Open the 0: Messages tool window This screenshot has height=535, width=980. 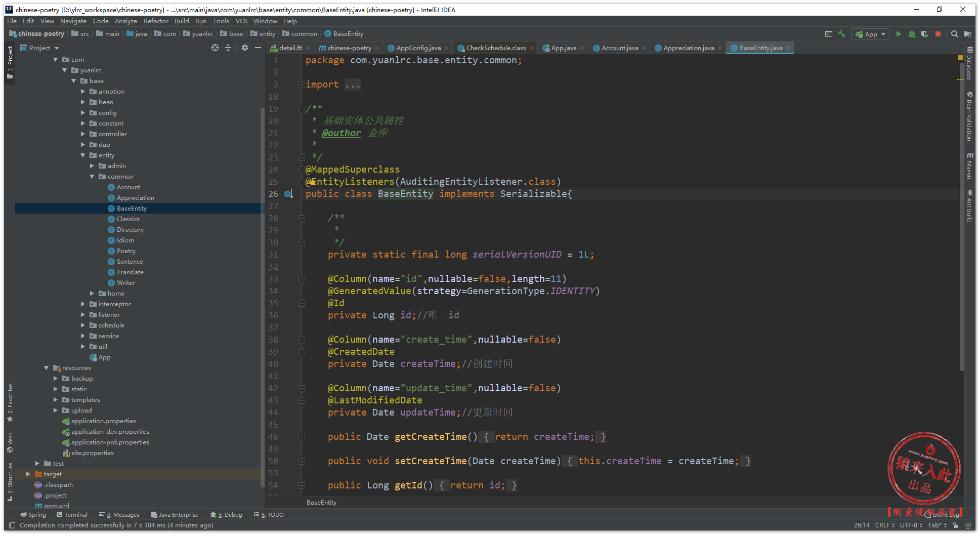click(119, 515)
